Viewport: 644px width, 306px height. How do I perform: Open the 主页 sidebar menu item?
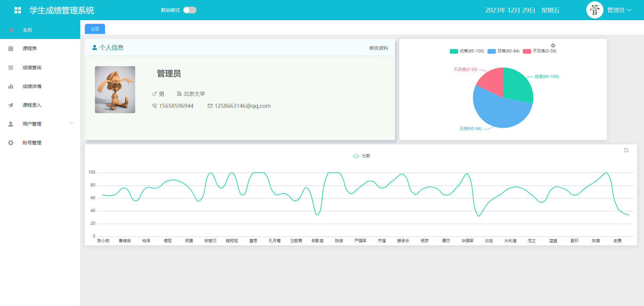point(40,30)
